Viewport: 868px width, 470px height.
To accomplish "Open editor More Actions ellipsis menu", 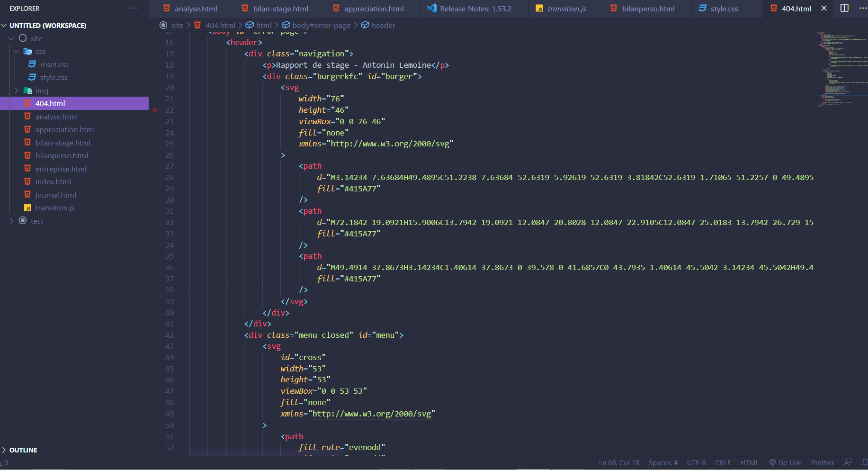I will [862, 8].
